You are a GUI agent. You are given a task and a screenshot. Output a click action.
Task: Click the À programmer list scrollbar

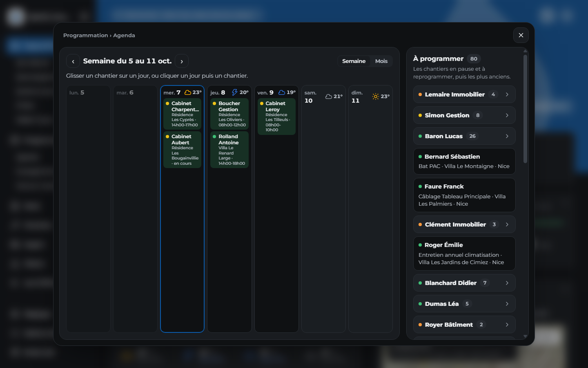click(525, 108)
